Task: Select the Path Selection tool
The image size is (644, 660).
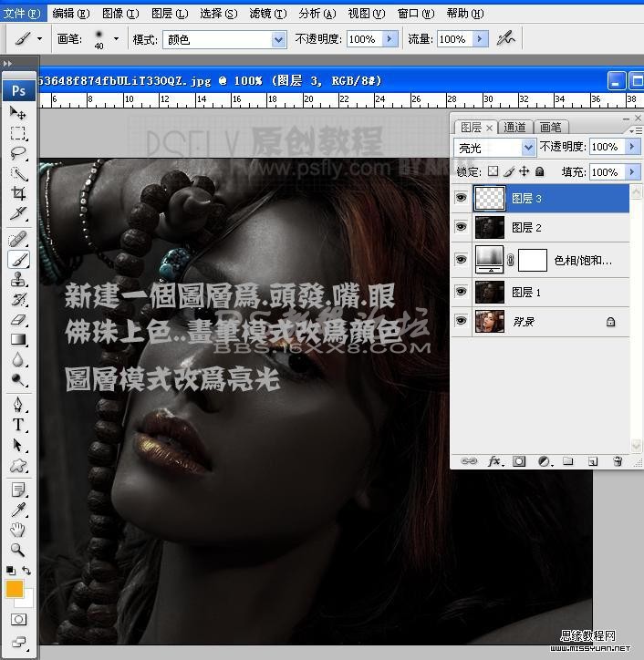Action: click(17, 445)
